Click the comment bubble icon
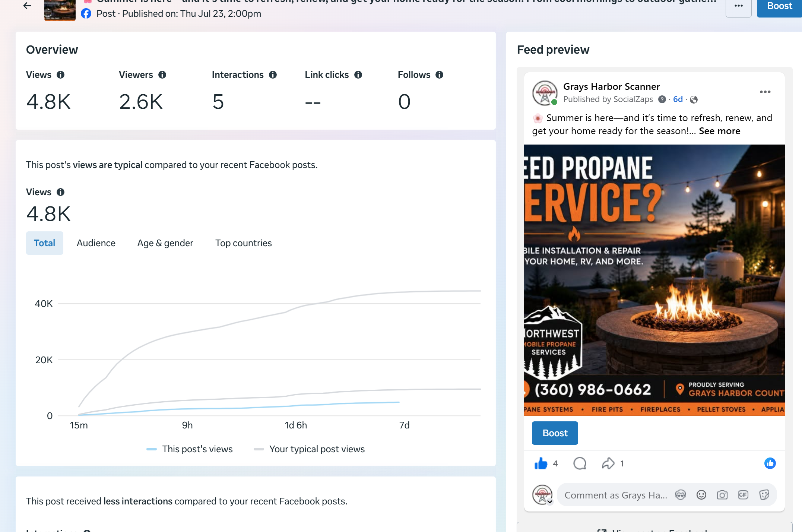Viewport: 802px width, 532px height. pos(580,464)
